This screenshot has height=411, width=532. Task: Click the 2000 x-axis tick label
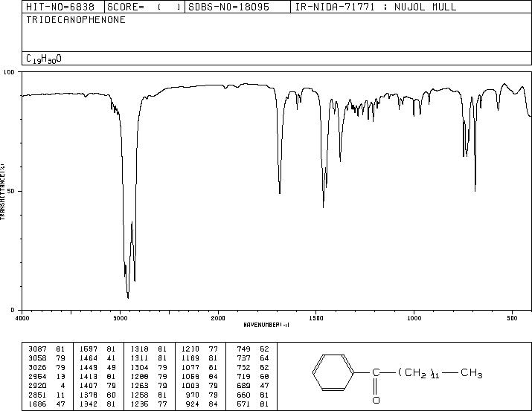click(x=218, y=318)
